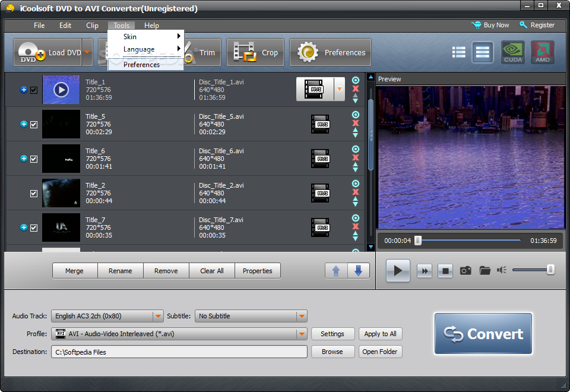Open settings circle icon for Title_2
The width and height of the screenshot is (570, 392).
[x=356, y=184]
